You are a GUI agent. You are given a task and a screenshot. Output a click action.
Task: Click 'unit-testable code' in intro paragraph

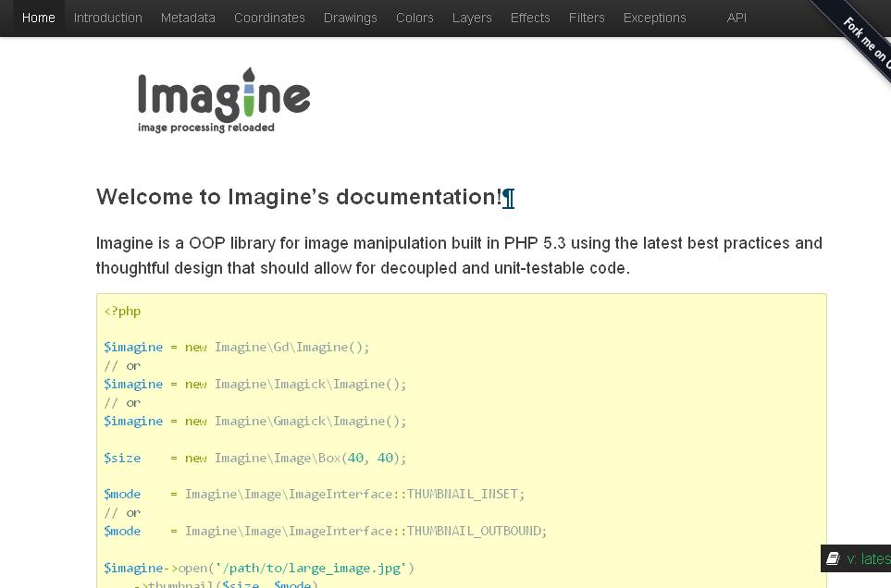[559, 268]
